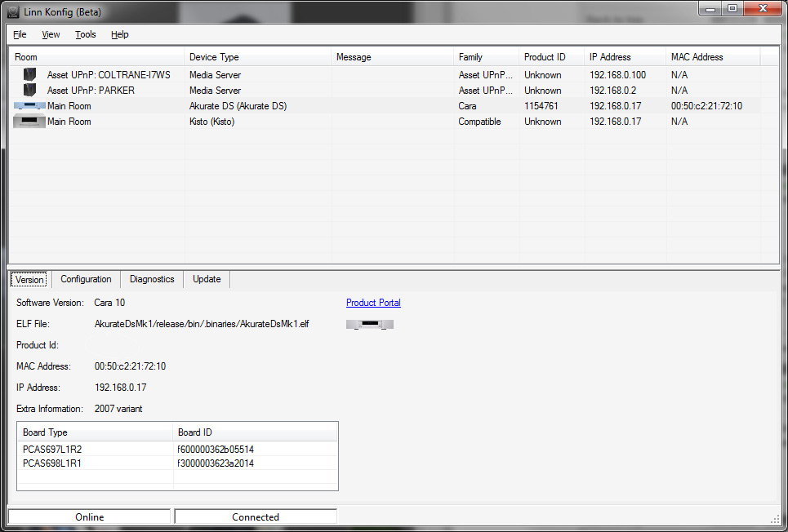Sort by the MAC Address column header

click(x=713, y=57)
